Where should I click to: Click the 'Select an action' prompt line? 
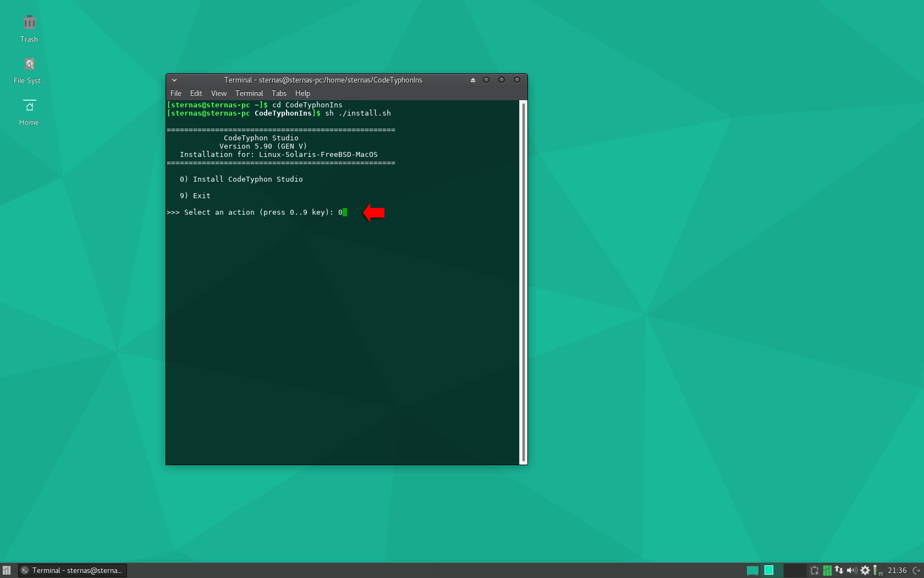(x=257, y=212)
